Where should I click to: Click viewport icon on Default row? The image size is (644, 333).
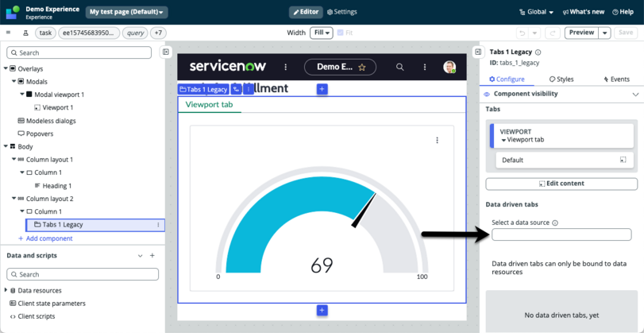pyautogui.click(x=623, y=160)
